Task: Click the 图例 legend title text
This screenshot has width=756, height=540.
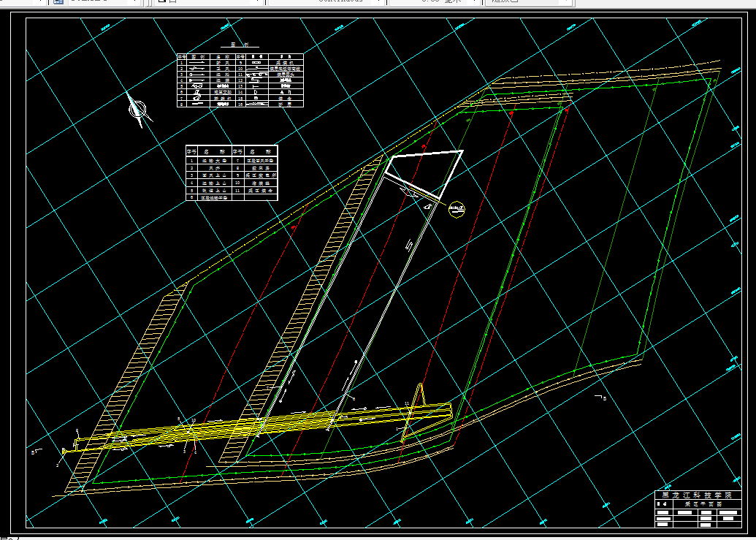Action: tap(239, 45)
